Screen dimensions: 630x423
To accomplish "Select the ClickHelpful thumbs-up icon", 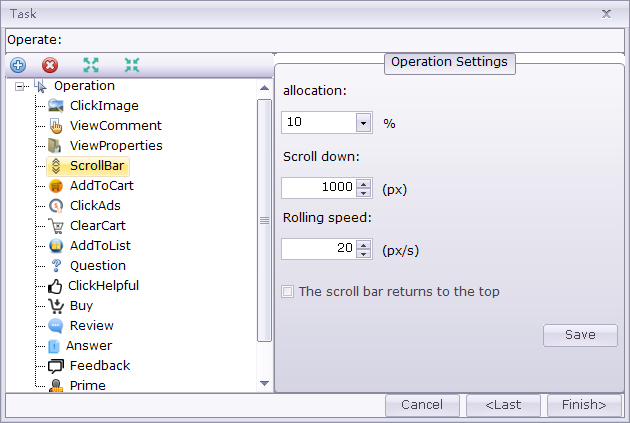I will 56,286.
